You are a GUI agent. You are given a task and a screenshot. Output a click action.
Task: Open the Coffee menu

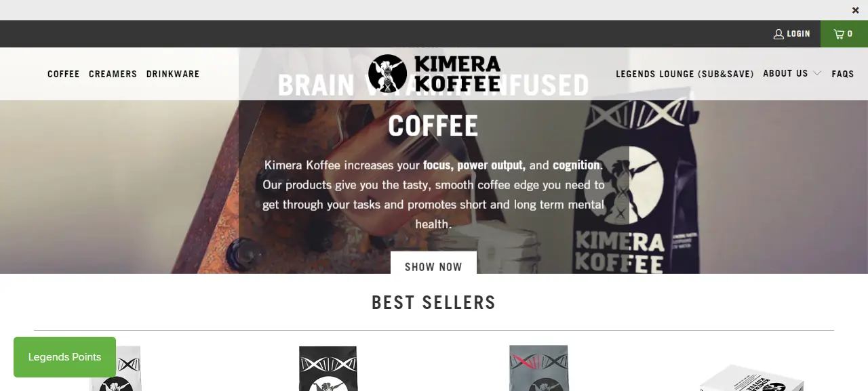(64, 74)
